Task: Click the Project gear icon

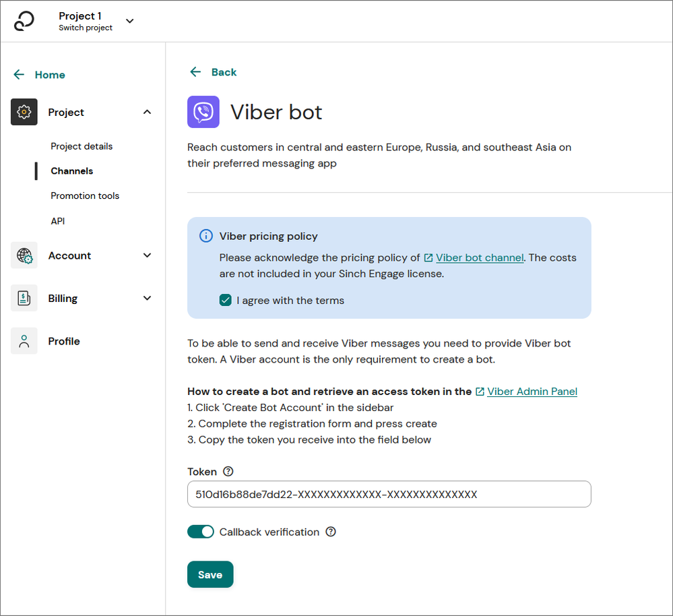Action: 24,112
